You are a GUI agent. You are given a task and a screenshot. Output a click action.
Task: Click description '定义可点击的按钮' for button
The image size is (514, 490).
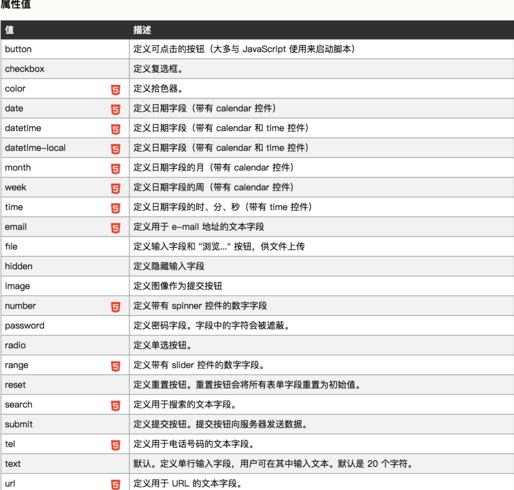coord(169,49)
